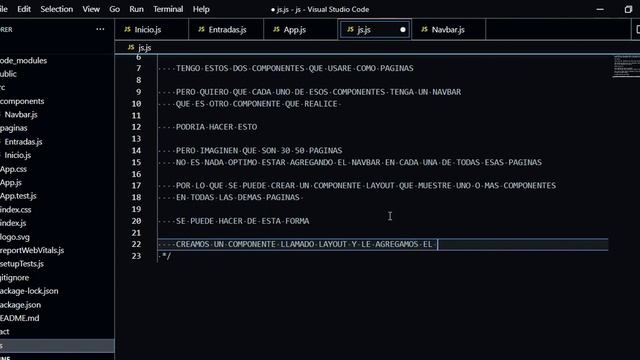This screenshot has height=360, width=640.
Task: Click line 'EN TODAS LAS DEMAS PAGINAS'
Action: [238, 197]
